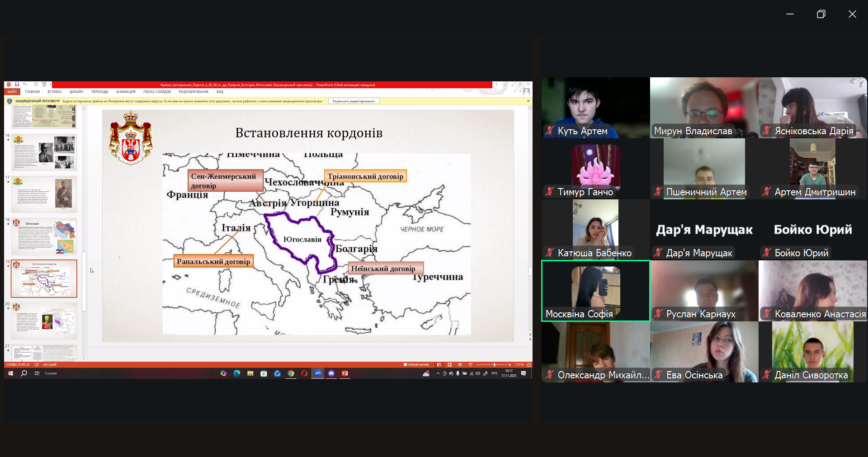Click ПРИМЕЧАНИЯ button in status bar

416,365
